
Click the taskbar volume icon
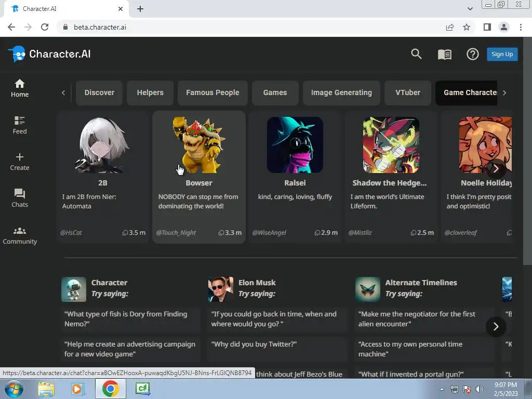479,389
